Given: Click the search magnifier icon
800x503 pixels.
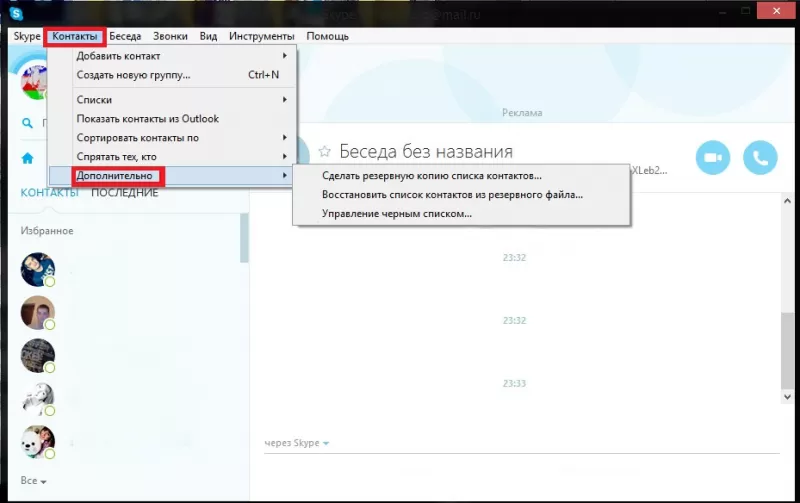Looking at the screenshot, I should click(28, 123).
